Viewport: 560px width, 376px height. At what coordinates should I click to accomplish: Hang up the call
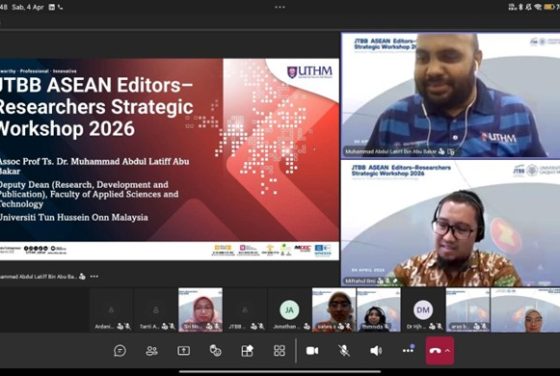[435, 351]
